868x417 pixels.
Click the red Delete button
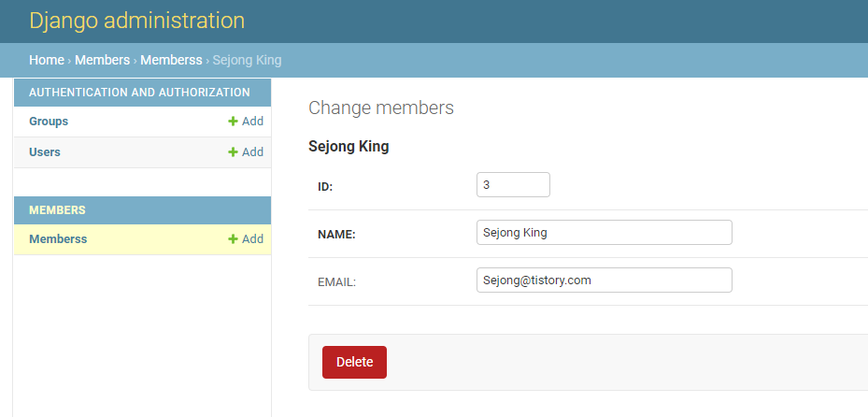pos(354,362)
